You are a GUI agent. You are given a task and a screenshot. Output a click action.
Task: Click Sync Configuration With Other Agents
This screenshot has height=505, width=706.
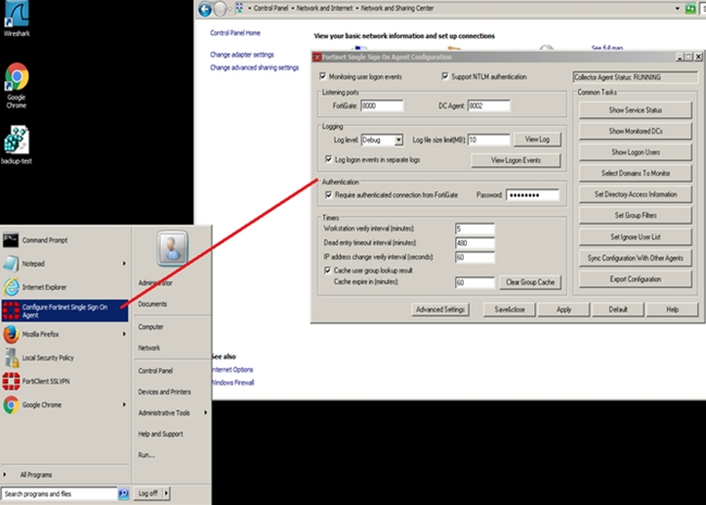click(635, 258)
